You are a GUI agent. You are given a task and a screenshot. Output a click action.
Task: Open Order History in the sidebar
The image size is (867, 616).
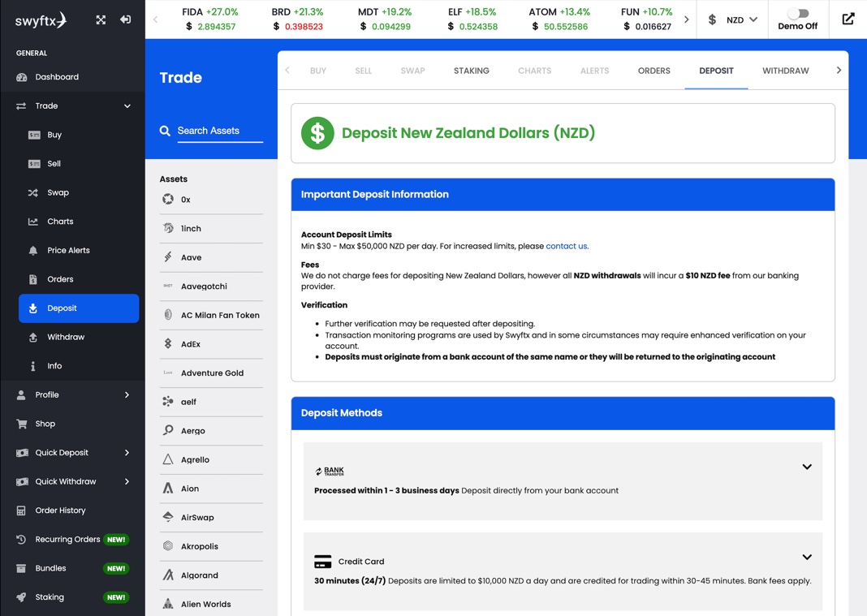72,510
